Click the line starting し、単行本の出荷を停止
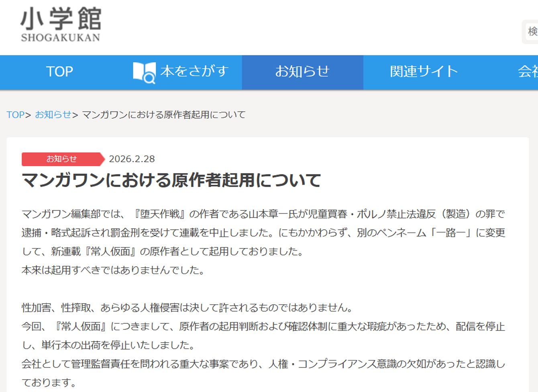 109,345
